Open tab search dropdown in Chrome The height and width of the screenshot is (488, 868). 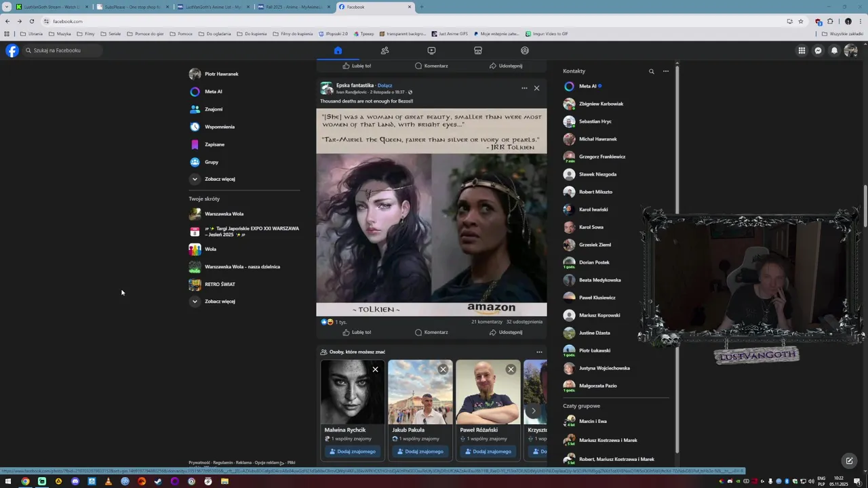[x=7, y=7]
